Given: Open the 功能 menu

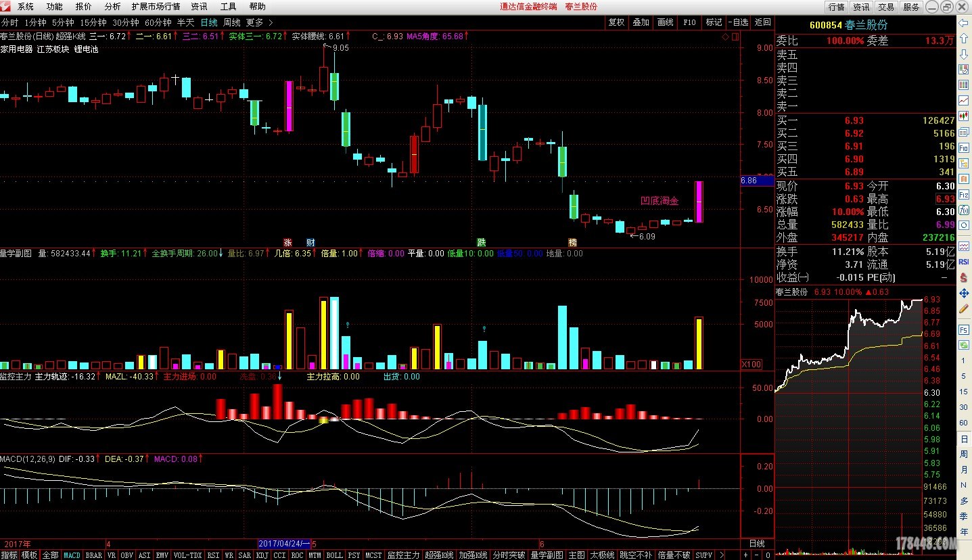Looking at the screenshot, I should point(54,7).
